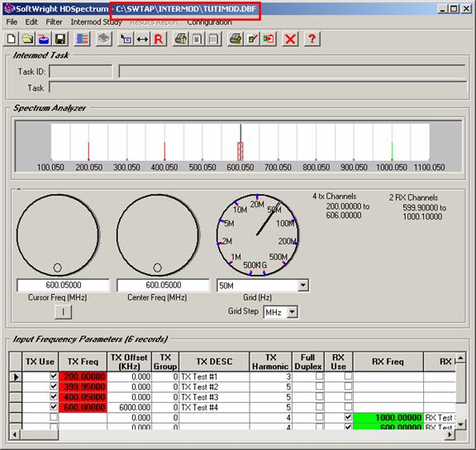Click the row selector arrow for TX Test #1
This screenshot has width=476, height=450.
pyautogui.click(x=16, y=377)
